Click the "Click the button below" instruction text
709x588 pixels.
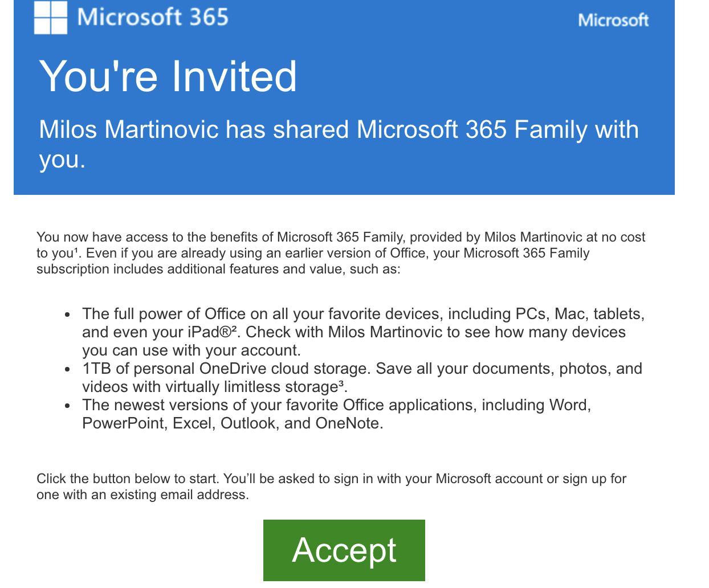[332, 487]
